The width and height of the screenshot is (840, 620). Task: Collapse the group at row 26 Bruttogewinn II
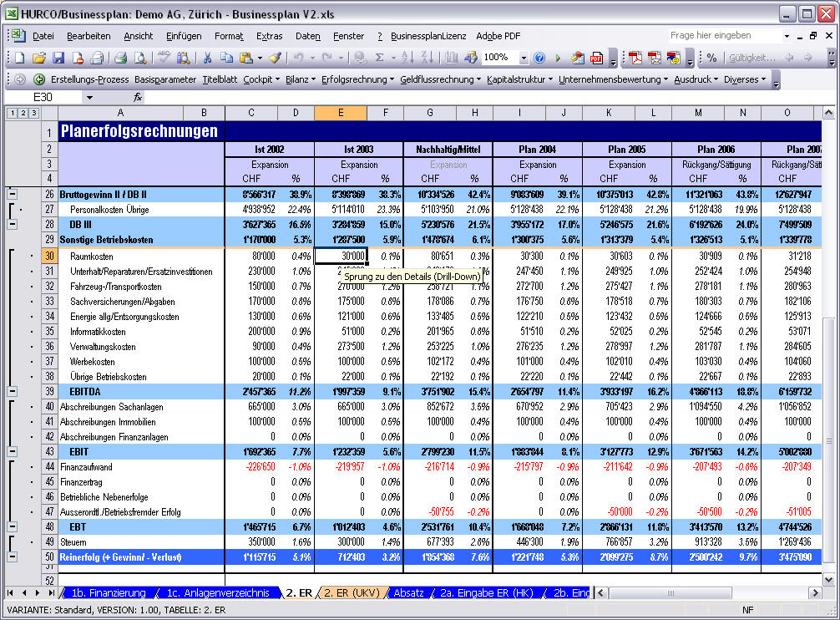[12, 194]
